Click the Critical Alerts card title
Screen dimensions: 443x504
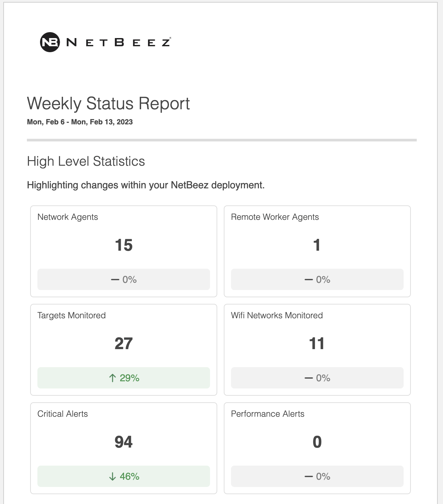click(63, 414)
